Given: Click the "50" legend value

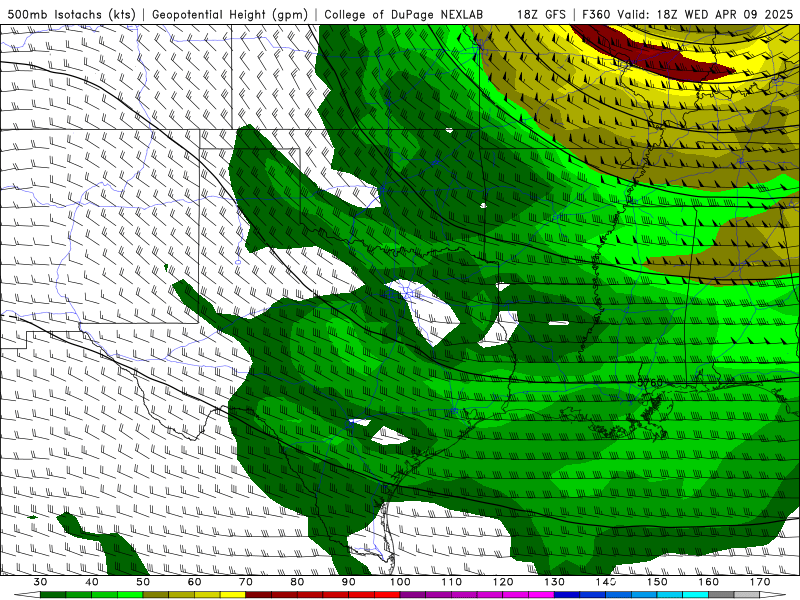Looking at the screenshot, I should point(143,582).
